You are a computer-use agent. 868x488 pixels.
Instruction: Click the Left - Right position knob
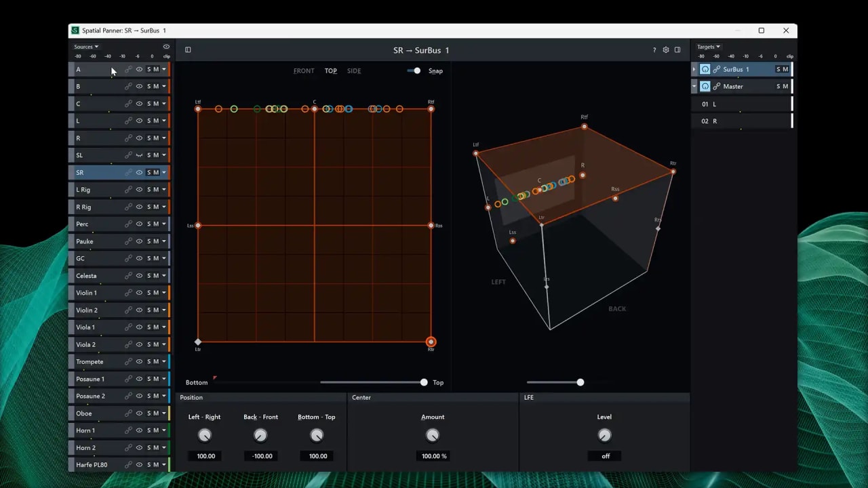(204, 435)
